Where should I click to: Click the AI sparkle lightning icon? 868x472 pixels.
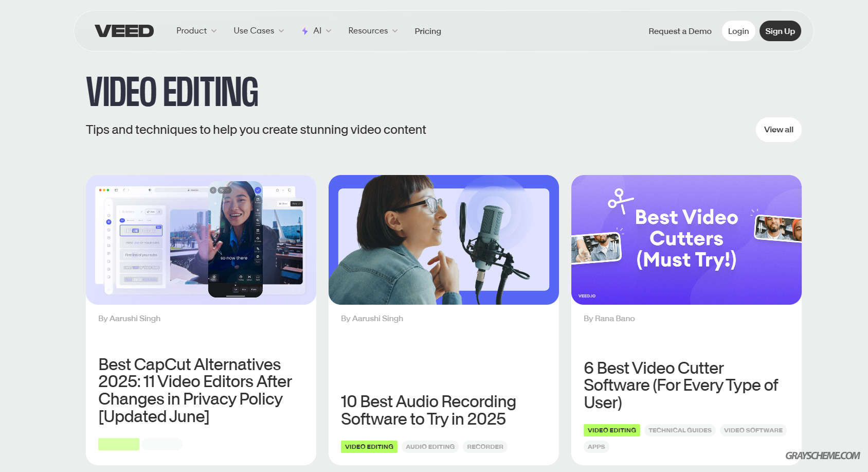pos(305,31)
